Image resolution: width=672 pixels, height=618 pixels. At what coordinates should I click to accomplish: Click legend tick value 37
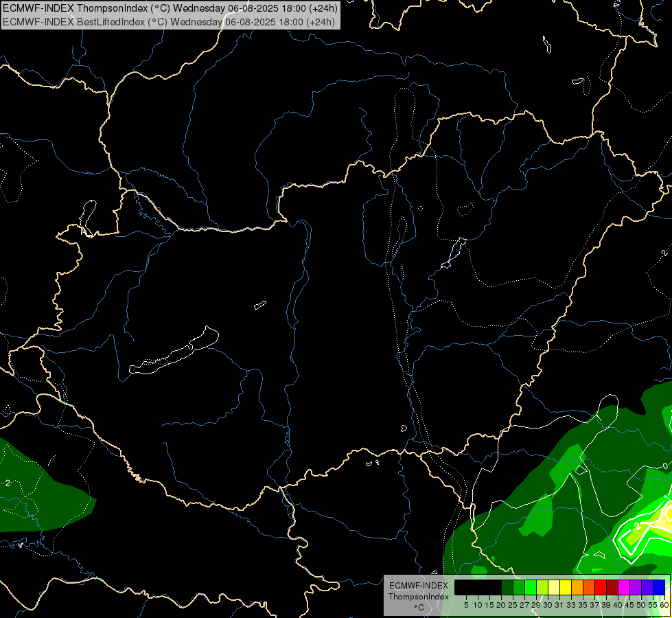(594, 605)
